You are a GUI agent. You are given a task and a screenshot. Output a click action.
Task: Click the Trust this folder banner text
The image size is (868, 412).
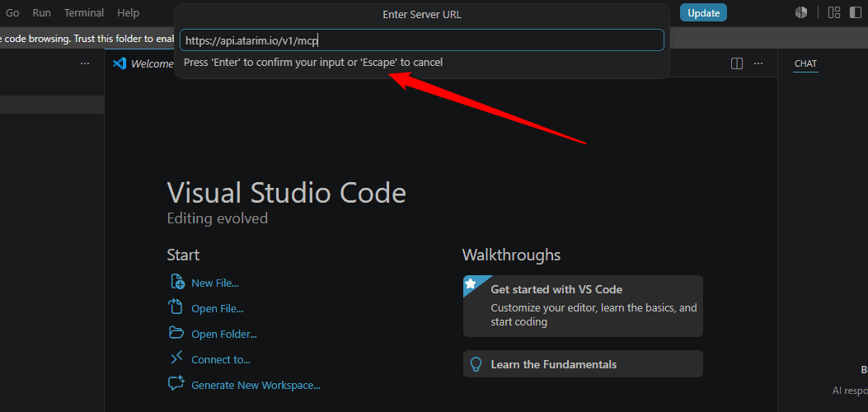tap(87, 39)
